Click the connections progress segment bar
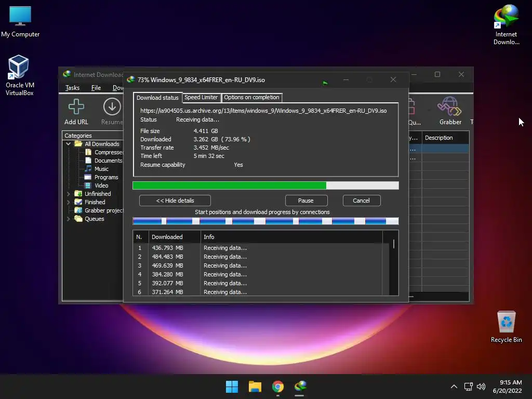 pos(265,221)
